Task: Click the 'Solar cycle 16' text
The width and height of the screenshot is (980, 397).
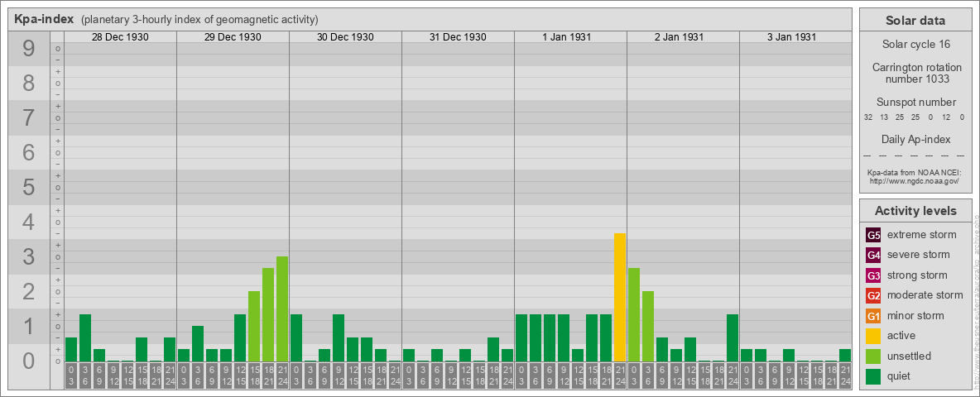Action: 915,45
